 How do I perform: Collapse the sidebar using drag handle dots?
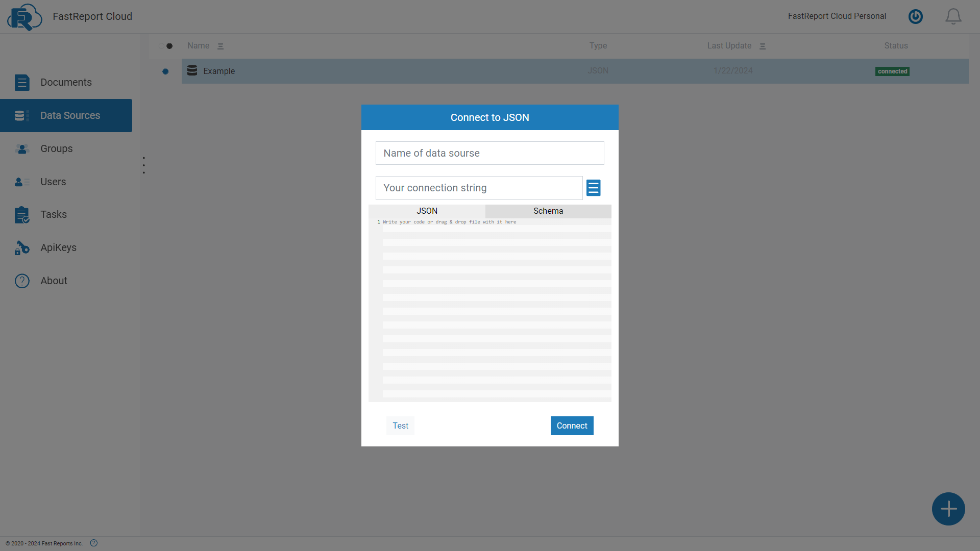tap(143, 165)
